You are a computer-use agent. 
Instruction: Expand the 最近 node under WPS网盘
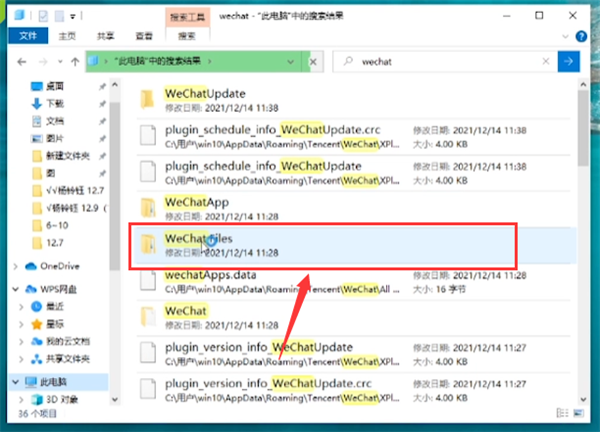tap(21, 306)
